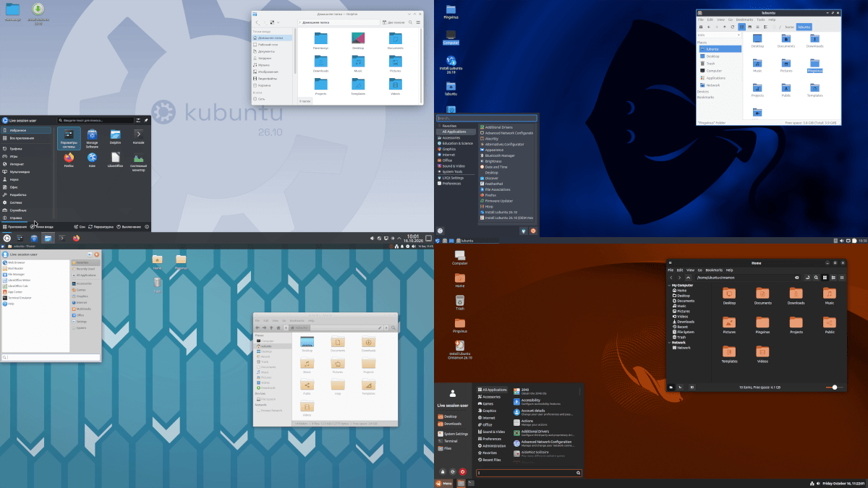Image resolution: width=868 pixels, height=488 pixels.
Task: Click Kubuntu launcher search field
Action: [96, 120]
